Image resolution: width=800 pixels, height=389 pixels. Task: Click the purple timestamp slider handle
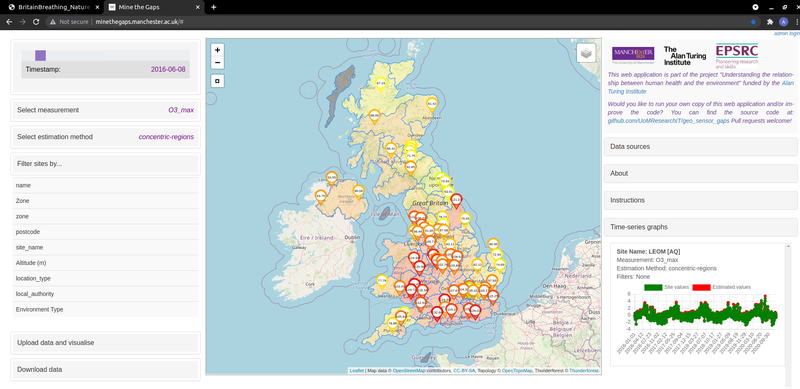point(40,55)
